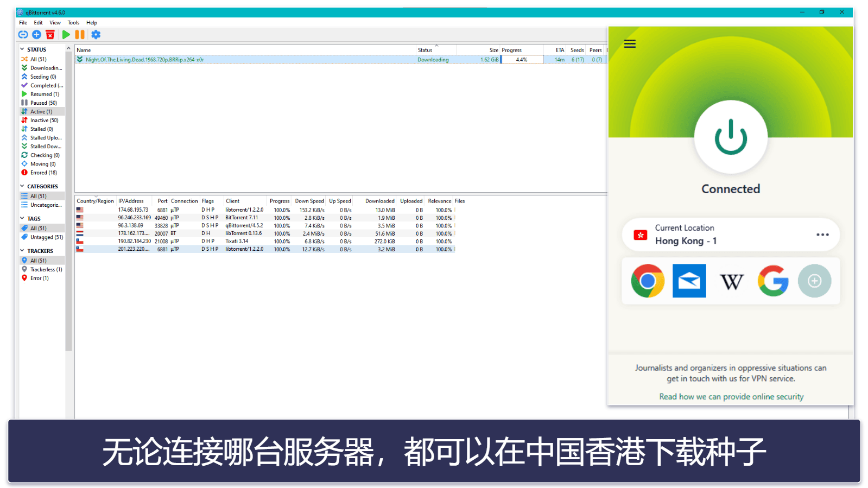Select peer row 174.68.195.73
The height and width of the screenshot is (488, 868).
coord(265,210)
